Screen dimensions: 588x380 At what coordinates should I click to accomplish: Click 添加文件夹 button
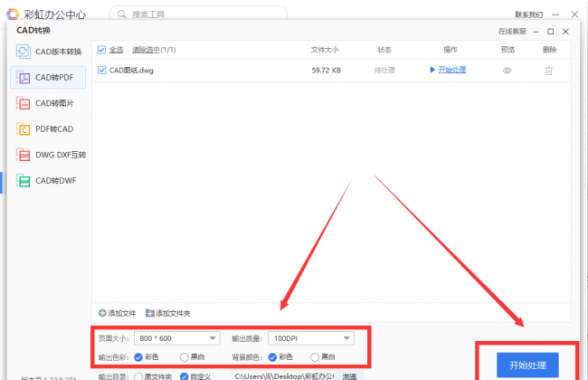(168, 313)
